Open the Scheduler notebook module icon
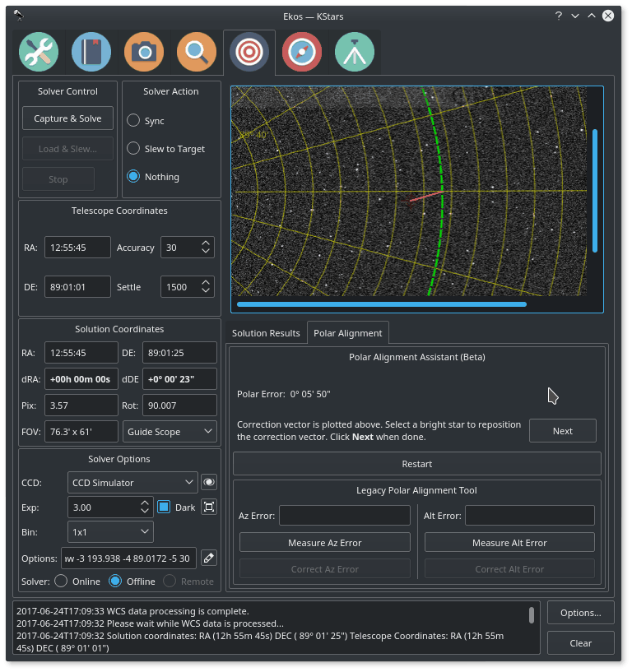The image size is (632, 672). [x=91, y=53]
